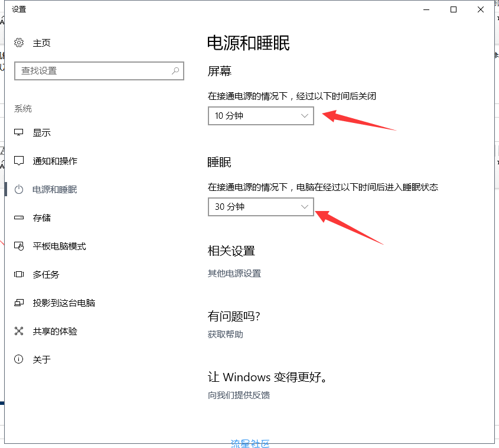The width and height of the screenshot is (499, 448).
Task: Open 投影到这台电脑 settings
Action: click(64, 303)
